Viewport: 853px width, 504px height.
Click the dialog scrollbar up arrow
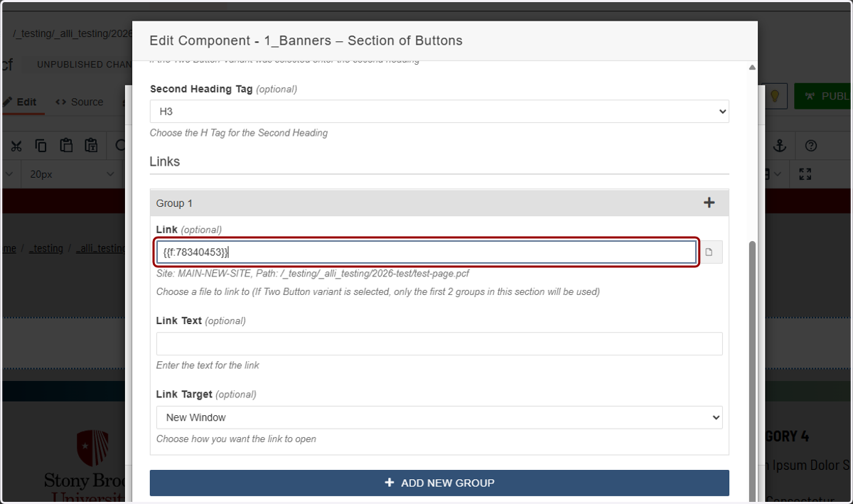(752, 68)
